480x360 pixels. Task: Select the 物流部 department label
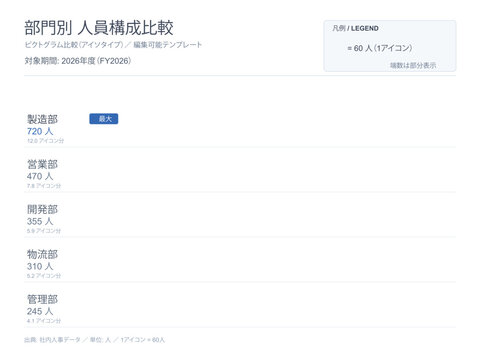pos(42,254)
